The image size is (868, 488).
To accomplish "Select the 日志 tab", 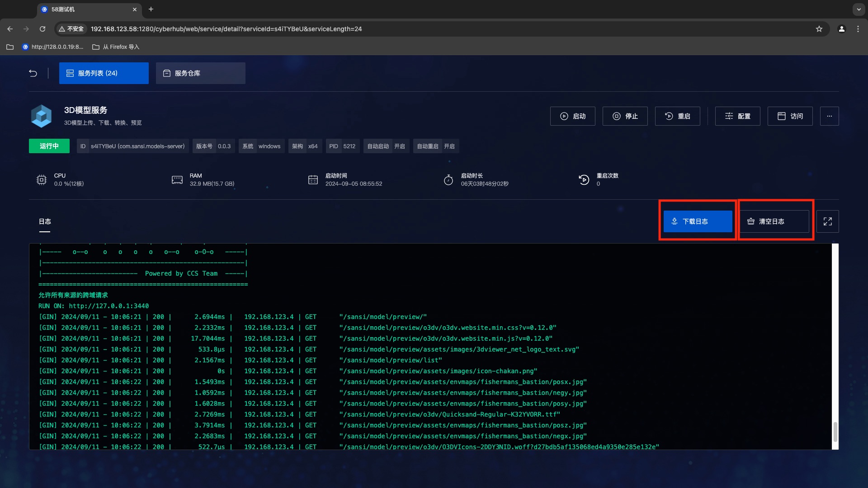I will pyautogui.click(x=45, y=221).
